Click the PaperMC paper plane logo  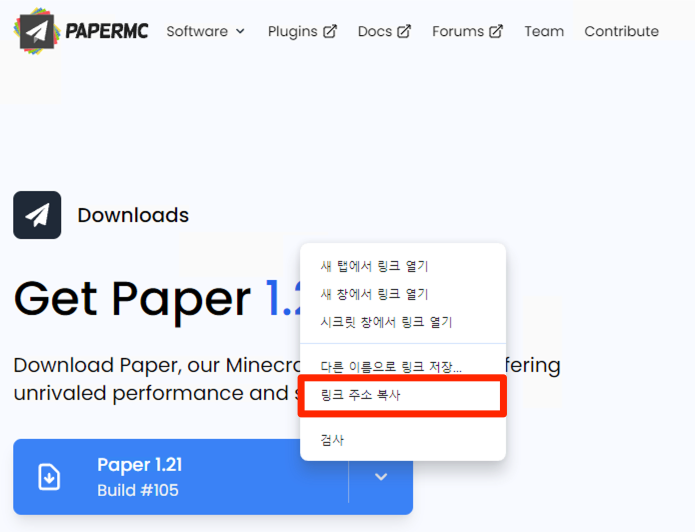tap(37, 31)
